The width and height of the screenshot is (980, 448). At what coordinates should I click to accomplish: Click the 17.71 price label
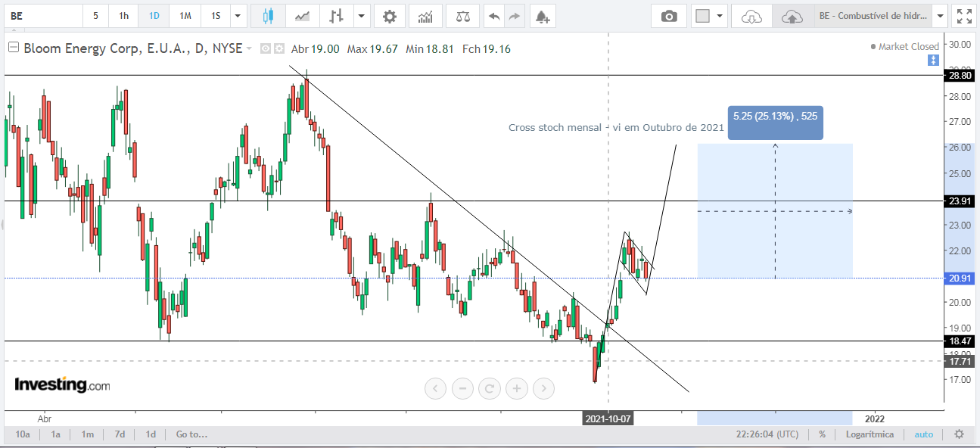tap(960, 362)
